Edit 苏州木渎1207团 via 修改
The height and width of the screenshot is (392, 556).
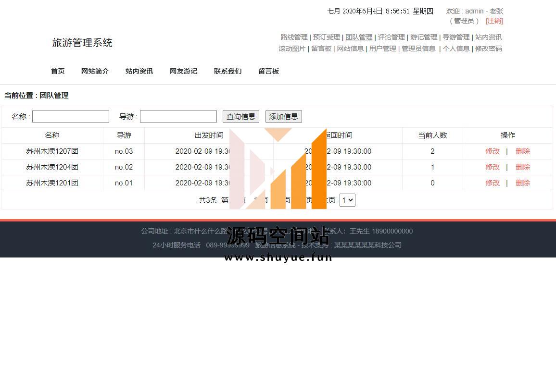[493, 151]
